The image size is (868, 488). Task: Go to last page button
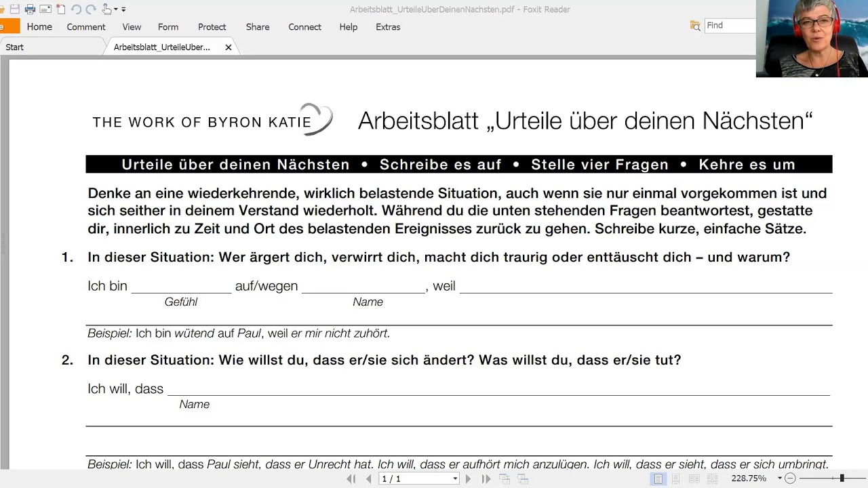pos(486,479)
